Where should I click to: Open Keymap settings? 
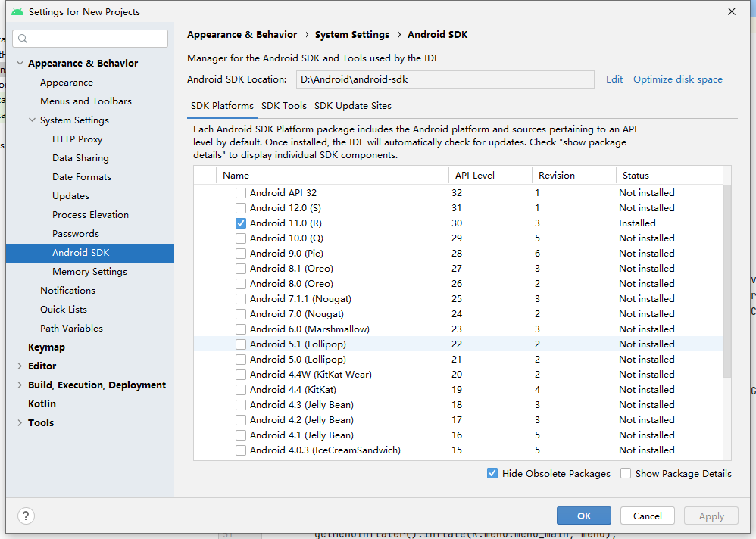coord(46,347)
